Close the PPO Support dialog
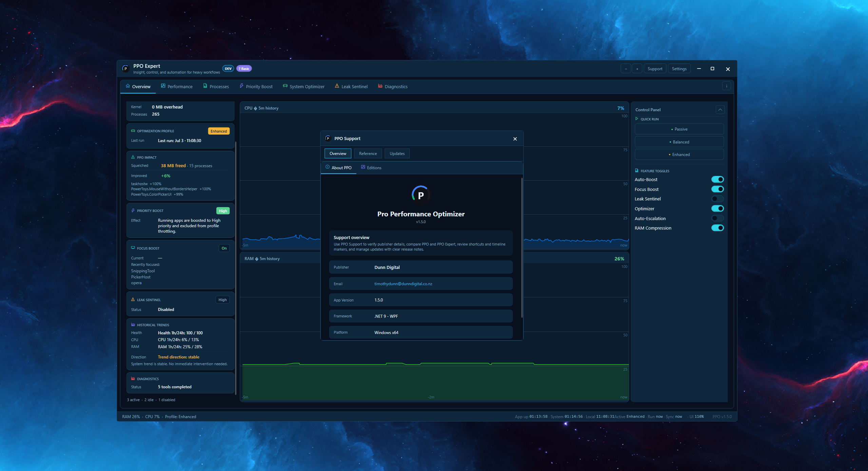 pyautogui.click(x=515, y=139)
